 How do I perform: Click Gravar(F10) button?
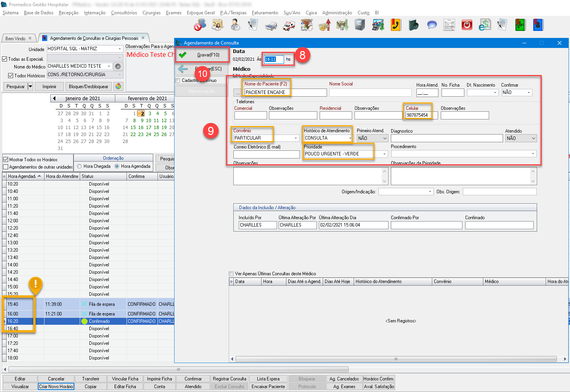pyautogui.click(x=203, y=55)
